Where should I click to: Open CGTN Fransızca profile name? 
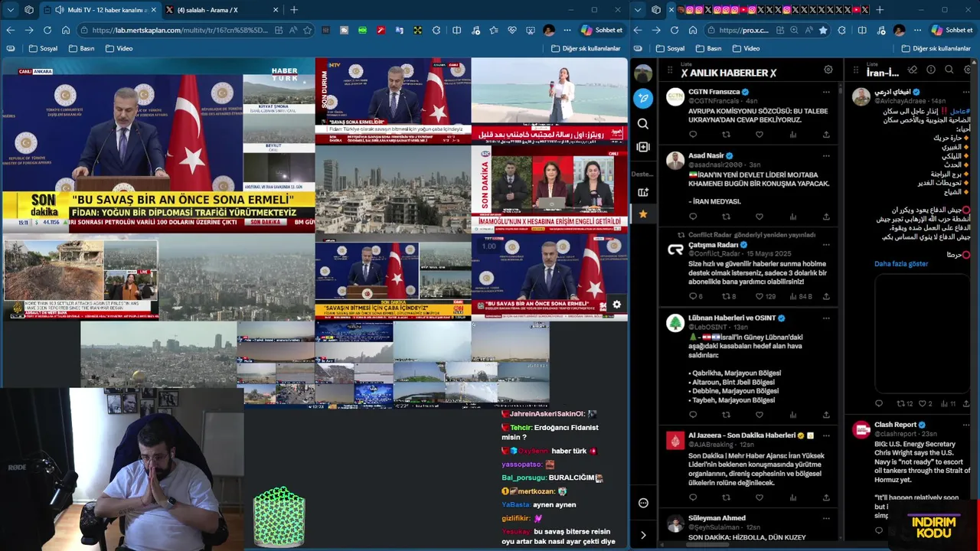pyautogui.click(x=714, y=92)
